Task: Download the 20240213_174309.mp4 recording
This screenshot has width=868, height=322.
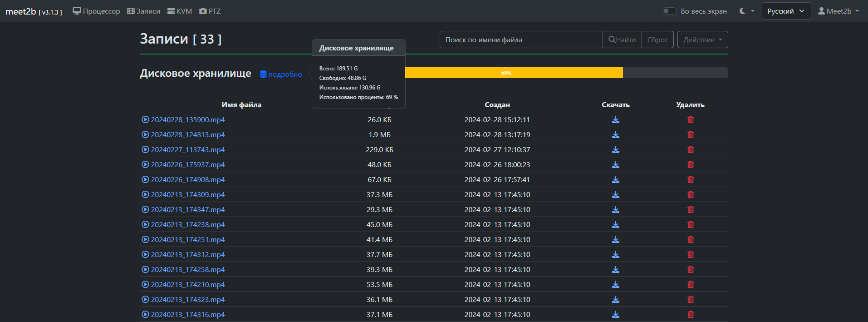Action: (x=615, y=194)
